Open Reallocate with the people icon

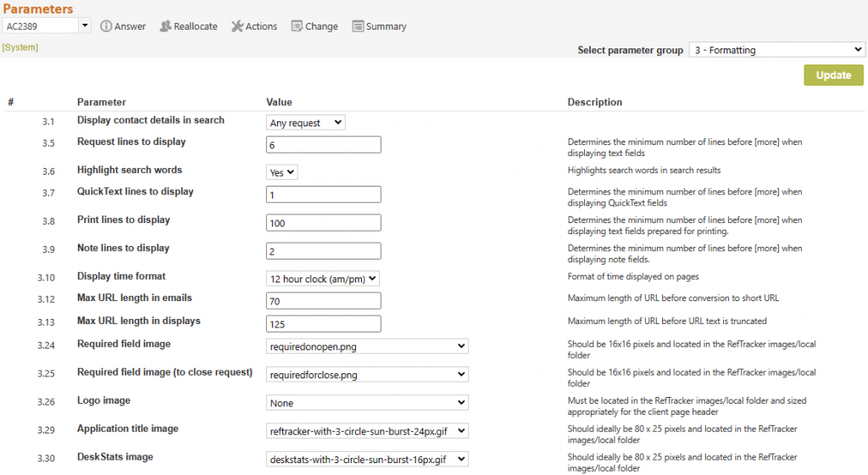pyautogui.click(x=165, y=26)
